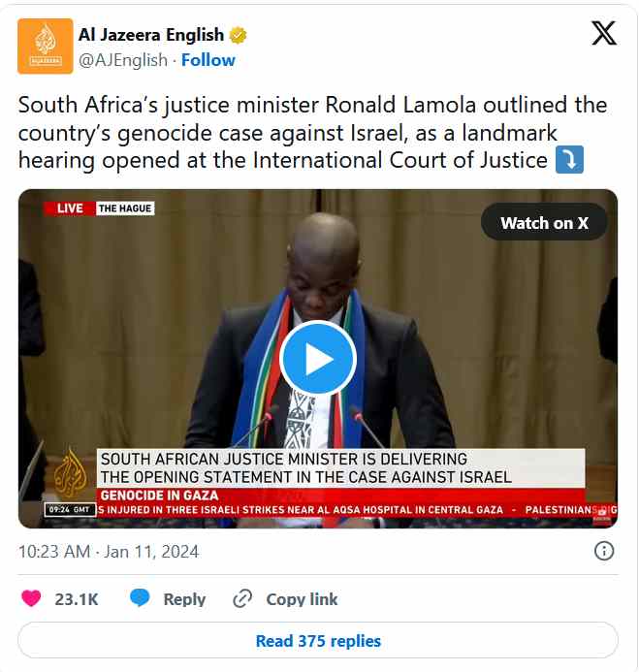Screen dimensions: 639x672
Task: Open Read 375 replies
Action: pos(318,641)
